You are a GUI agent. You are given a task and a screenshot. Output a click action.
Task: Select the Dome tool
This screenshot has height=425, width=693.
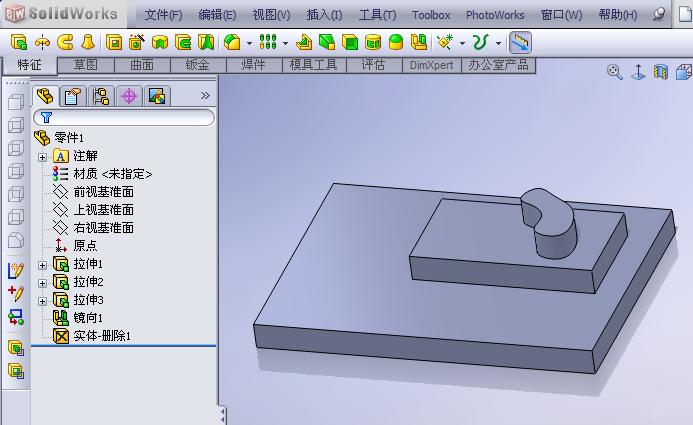coord(396,42)
